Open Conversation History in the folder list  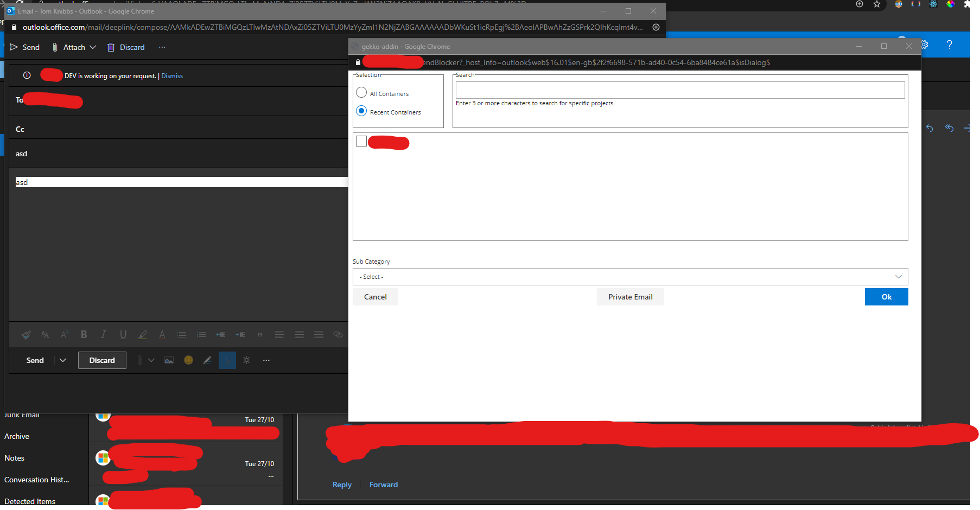point(36,480)
